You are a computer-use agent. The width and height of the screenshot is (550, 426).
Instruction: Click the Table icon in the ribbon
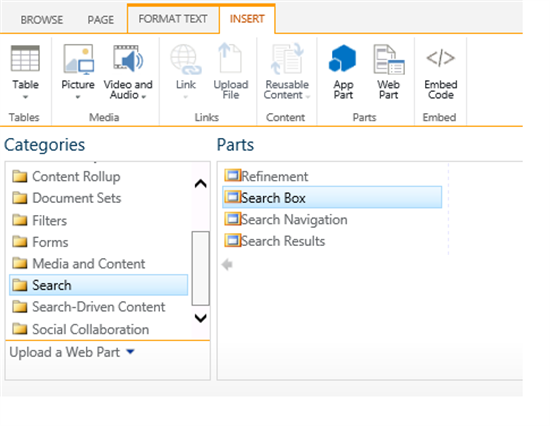[x=25, y=59]
